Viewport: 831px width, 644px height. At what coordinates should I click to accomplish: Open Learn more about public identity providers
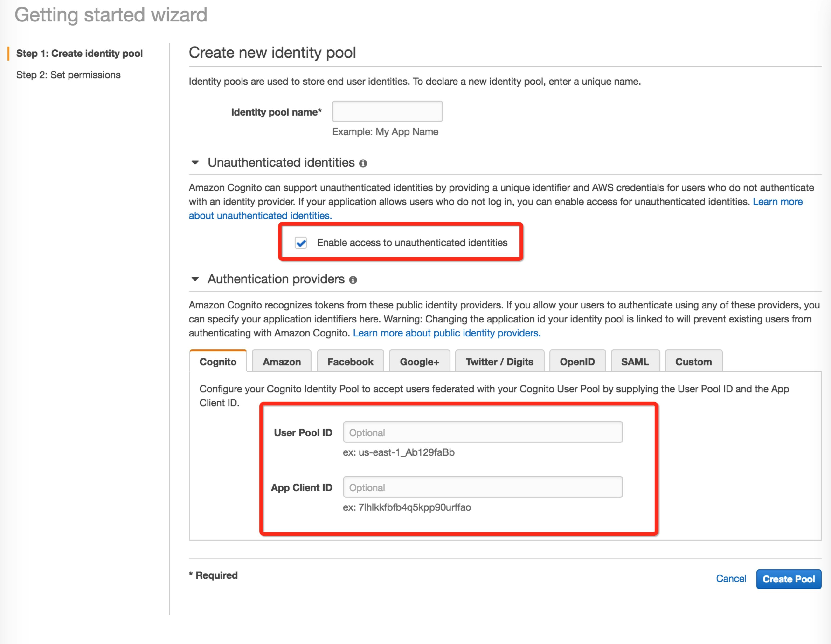click(x=447, y=333)
